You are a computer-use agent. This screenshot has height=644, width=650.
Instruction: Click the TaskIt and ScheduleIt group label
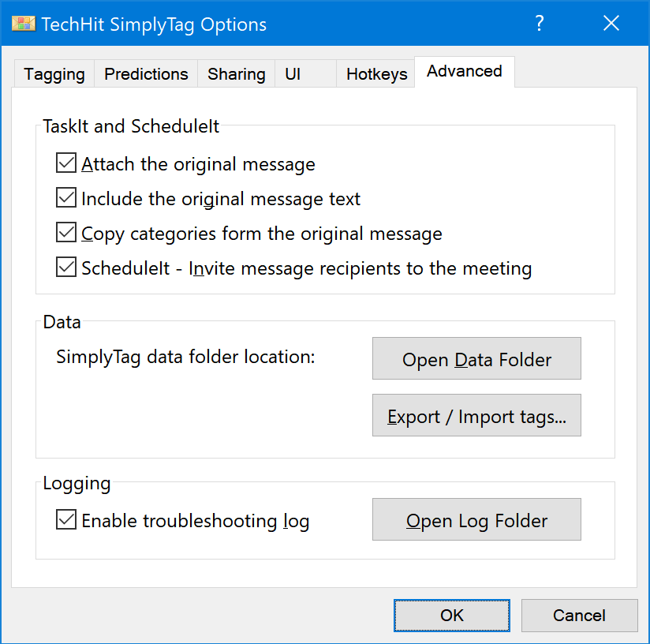click(x=131, y=126)
